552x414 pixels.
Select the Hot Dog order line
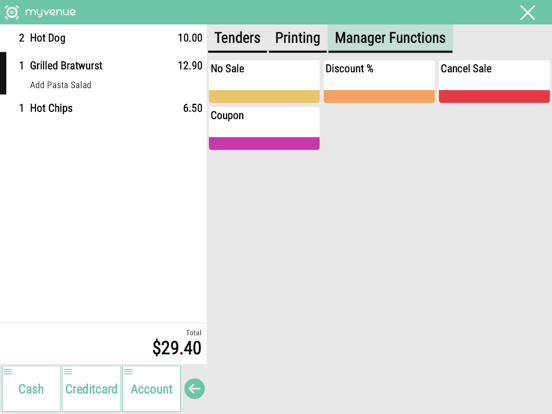pos(104,38)
